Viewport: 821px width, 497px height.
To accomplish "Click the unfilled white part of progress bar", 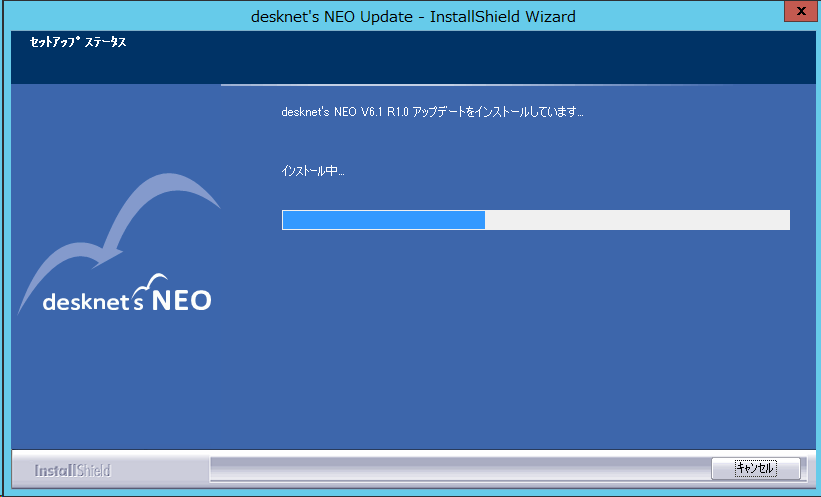I will click(x=636, y=220).
